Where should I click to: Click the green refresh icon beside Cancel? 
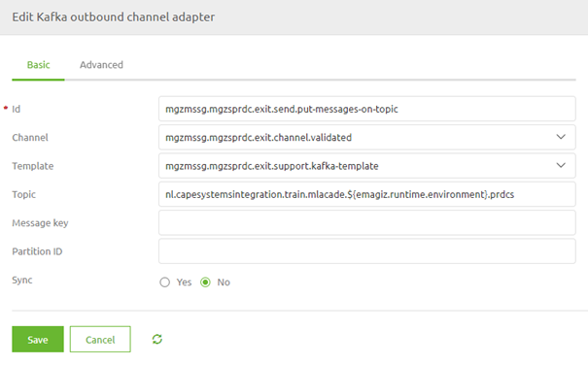coord(157,339)
